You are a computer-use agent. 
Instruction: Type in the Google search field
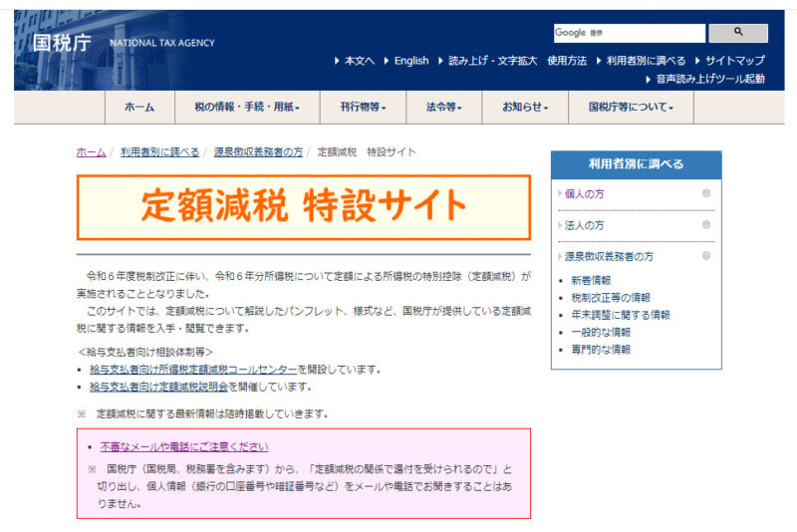(x=629, y=33)
